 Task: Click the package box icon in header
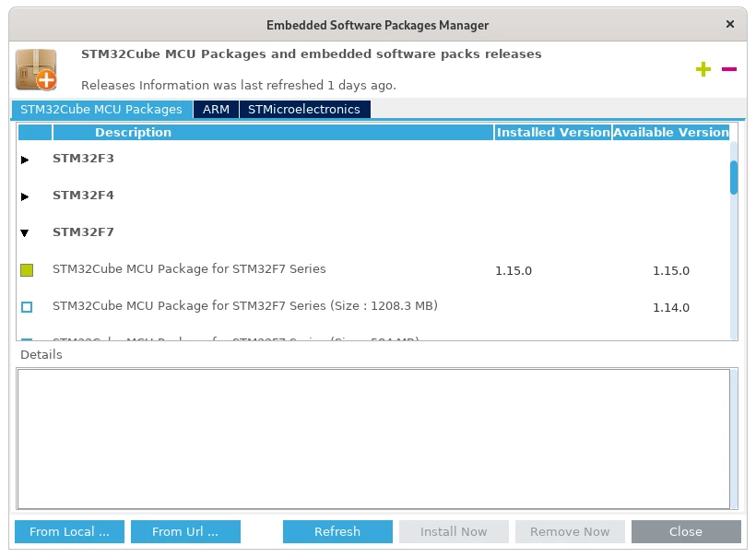pos(36,70)
